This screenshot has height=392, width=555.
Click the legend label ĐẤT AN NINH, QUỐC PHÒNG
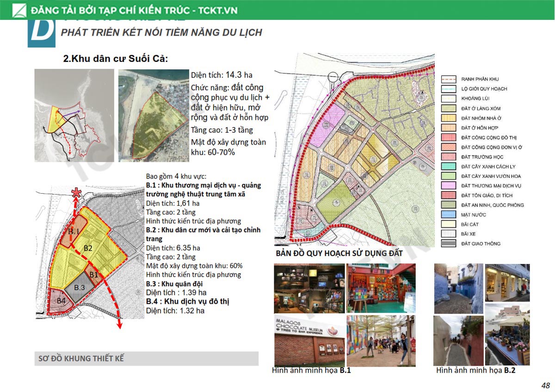pos(493,205)
